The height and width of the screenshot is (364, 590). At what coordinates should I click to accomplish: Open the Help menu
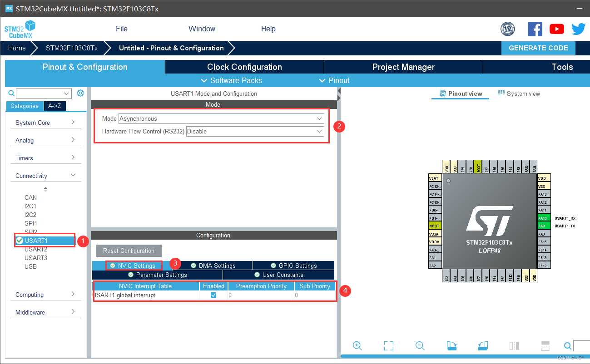point(268,29)
